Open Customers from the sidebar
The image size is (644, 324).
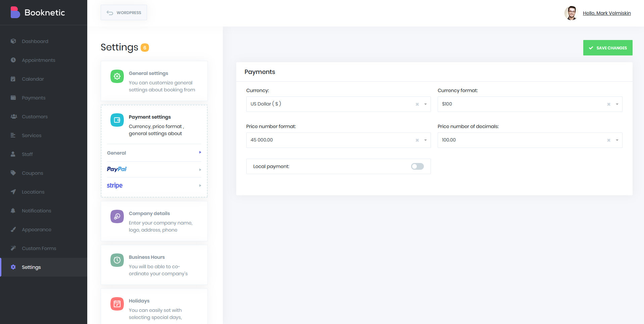(x=44, y=117)
